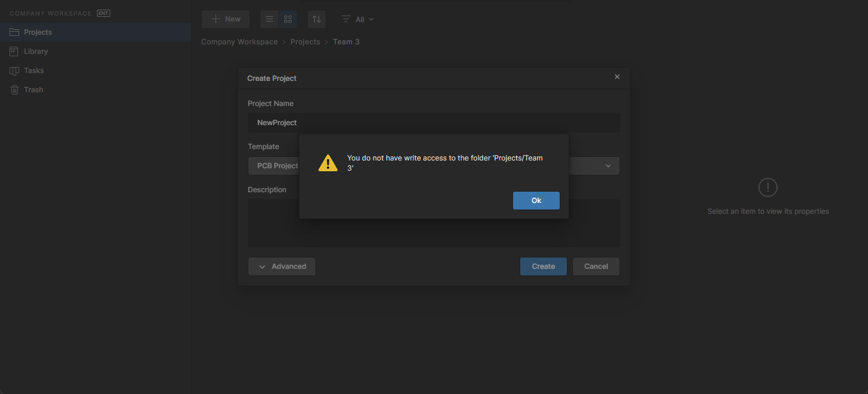Open Library in the sidebar
Image resolution: width=868 pixels, height=394 pixels.
coord(95,51)
